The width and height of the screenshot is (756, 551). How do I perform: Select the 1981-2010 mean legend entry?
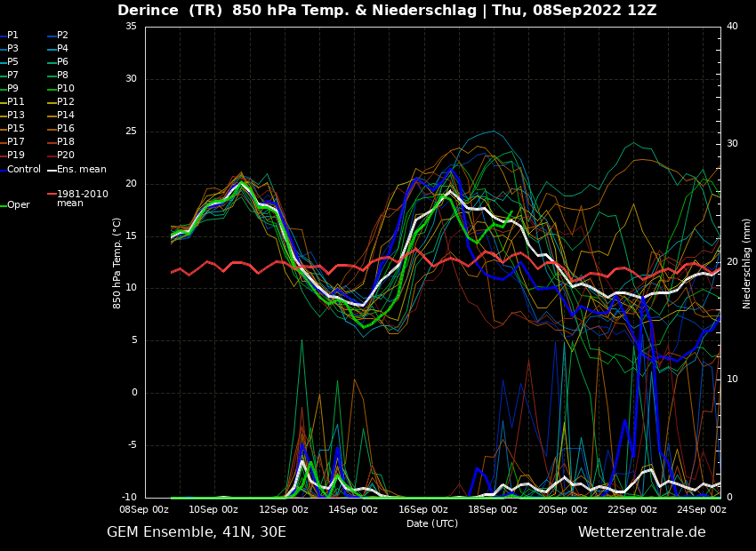(78, 198)
